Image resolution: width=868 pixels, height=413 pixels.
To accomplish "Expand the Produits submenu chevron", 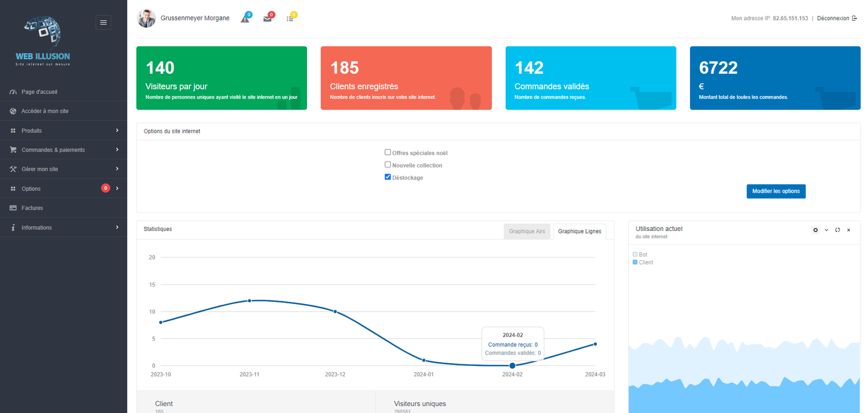I will 117,130.
